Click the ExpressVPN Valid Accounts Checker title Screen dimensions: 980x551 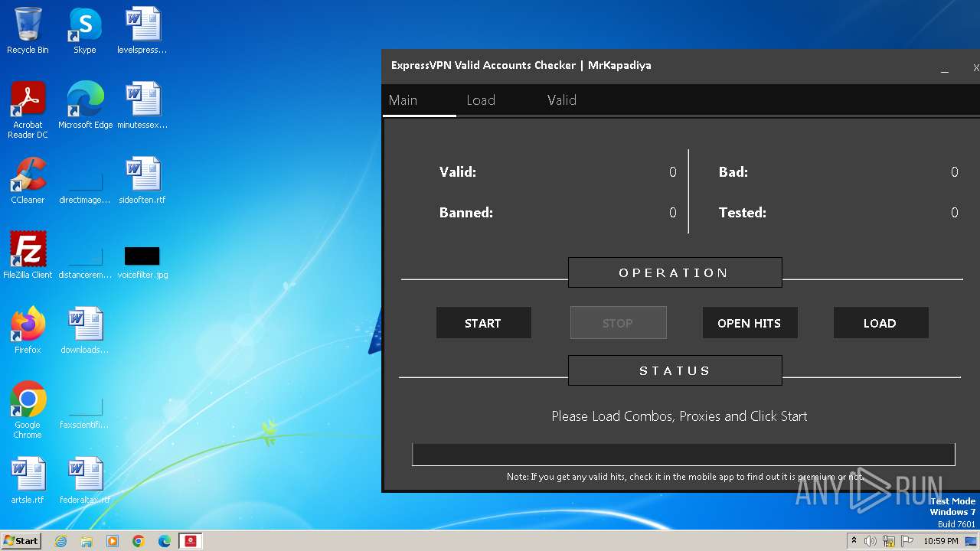coord(521,65)
